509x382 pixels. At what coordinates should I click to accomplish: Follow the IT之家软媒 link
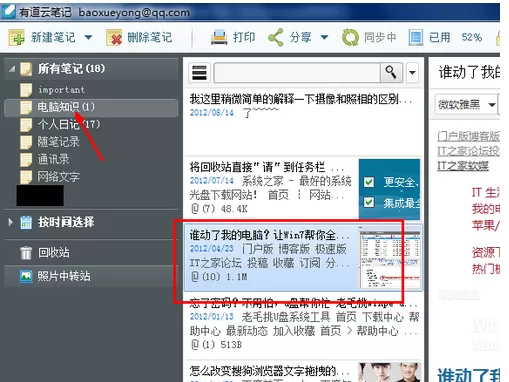[463, 166]
